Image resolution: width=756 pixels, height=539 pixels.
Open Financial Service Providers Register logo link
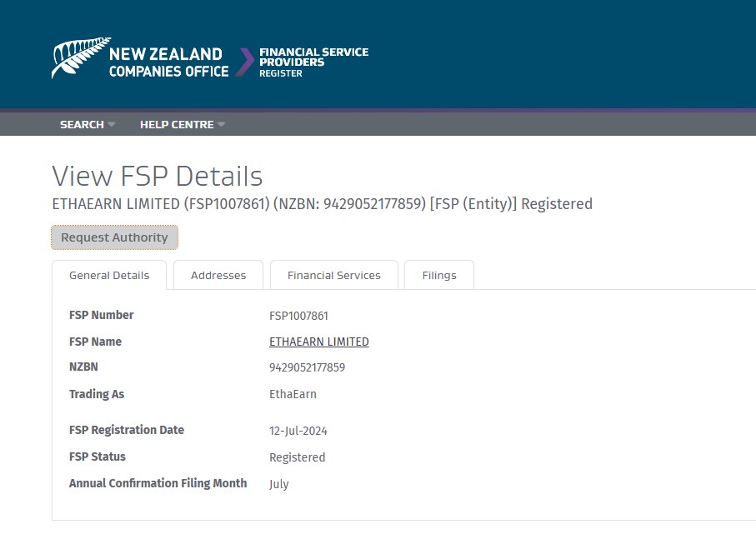coord(313,62)
